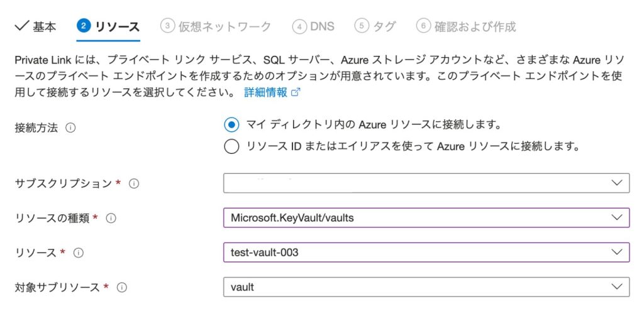Select リソース ID またはエイリアス radio option
This screenshot has width=644, height=319.
point(231,146)
